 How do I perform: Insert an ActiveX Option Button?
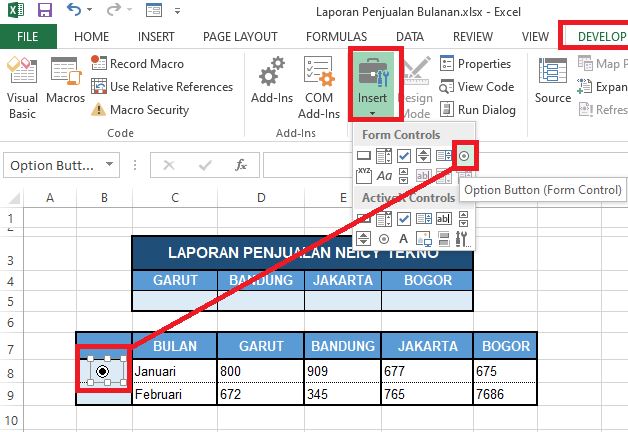click(384, 239)
